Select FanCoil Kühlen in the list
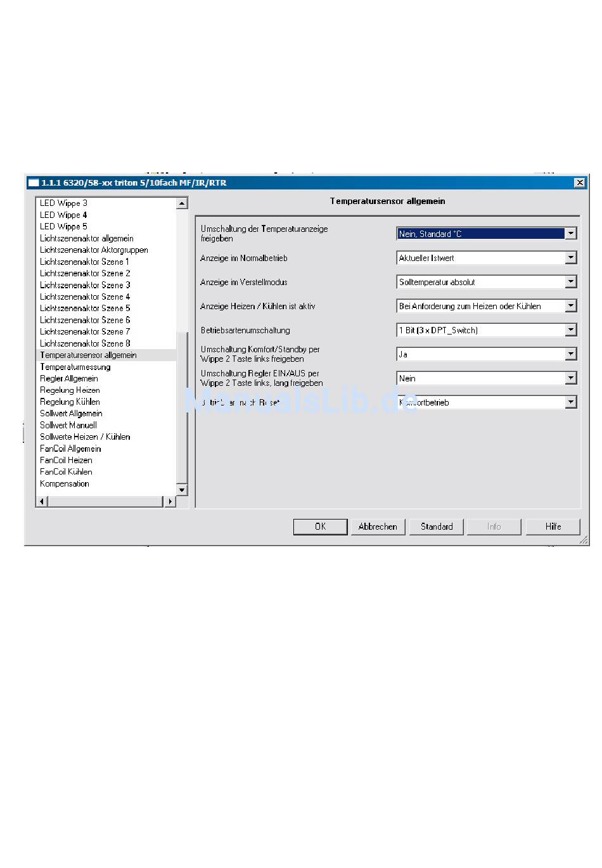 point(66,471)
